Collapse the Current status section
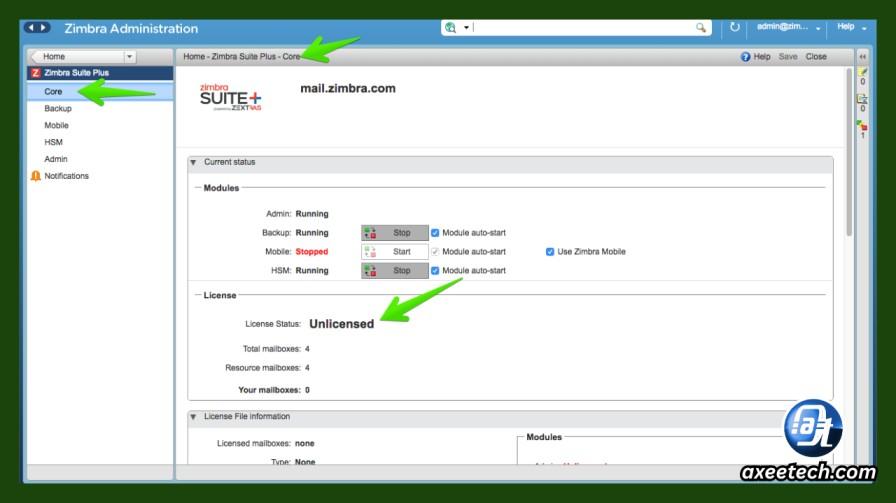The image size is (896, 503). (193, 162)
